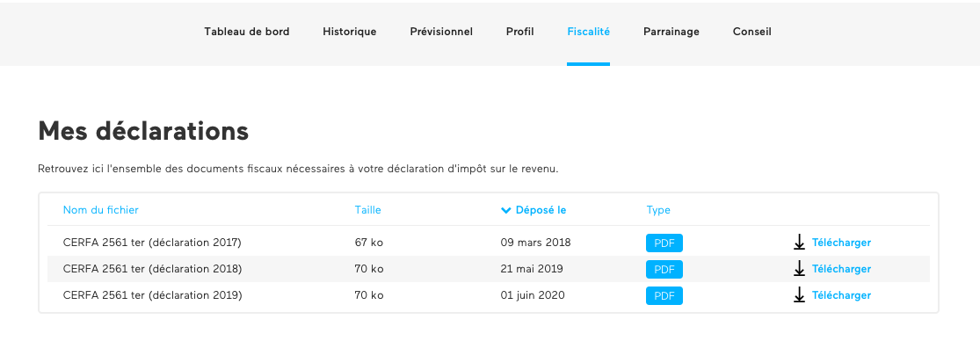Image resolution: width=980 pixels, height=341 pixels.
Task: Click download arrow icon for déclaration 2017
Action: tap(799, 243)
